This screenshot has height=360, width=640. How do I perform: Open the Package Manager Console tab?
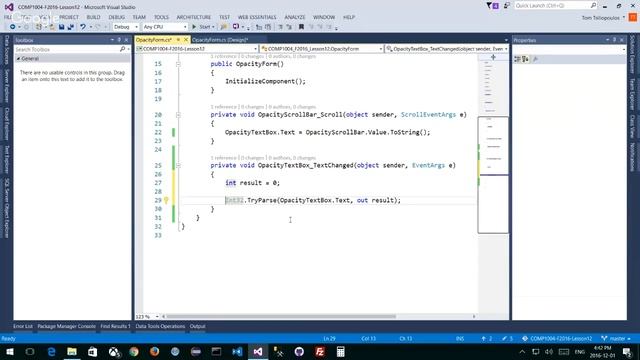(66, 326)
